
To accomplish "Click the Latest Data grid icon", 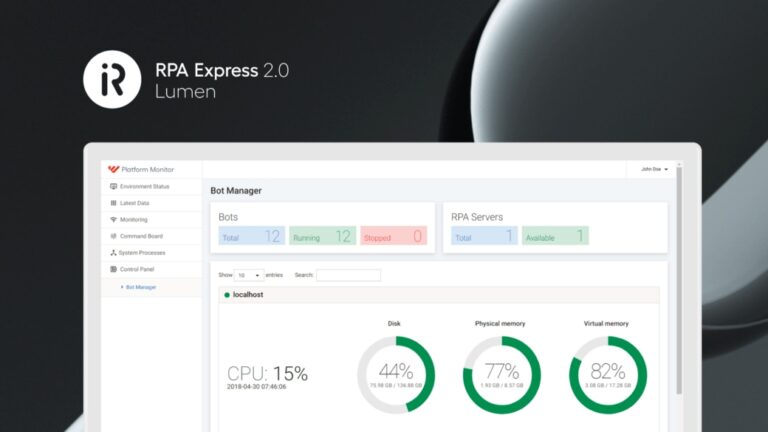I will coord(114,203).
